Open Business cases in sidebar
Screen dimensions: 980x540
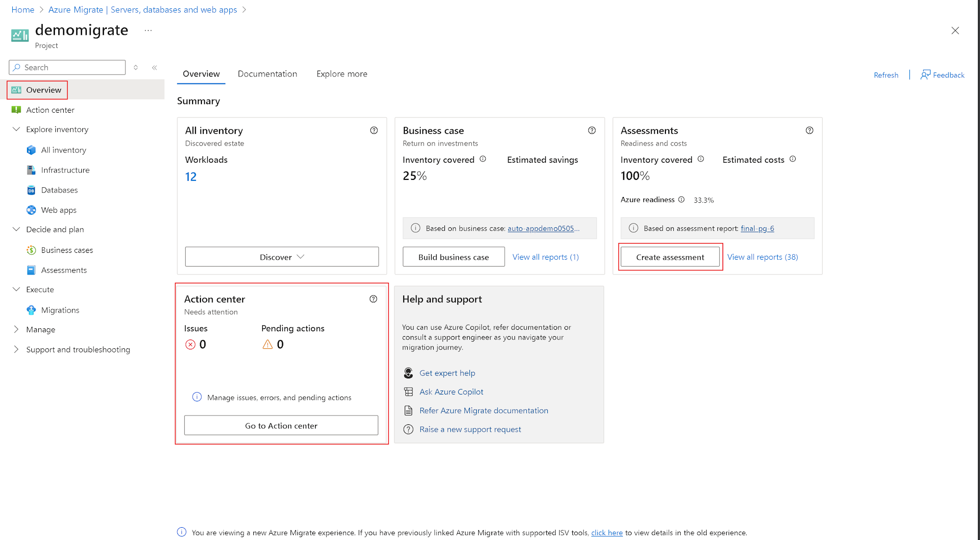click(67, 250)
